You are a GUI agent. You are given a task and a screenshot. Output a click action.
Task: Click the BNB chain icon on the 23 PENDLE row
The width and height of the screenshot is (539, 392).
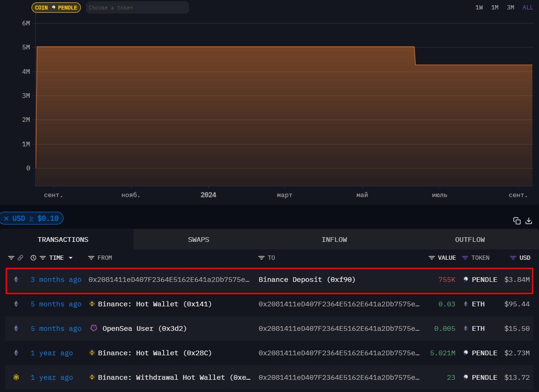[x=16, y=377]
